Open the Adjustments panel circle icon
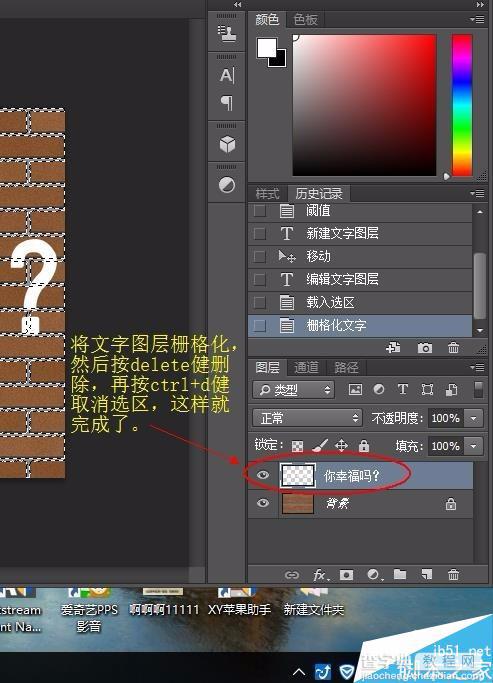This screenshot has height=683, width=493. [227, 185]
